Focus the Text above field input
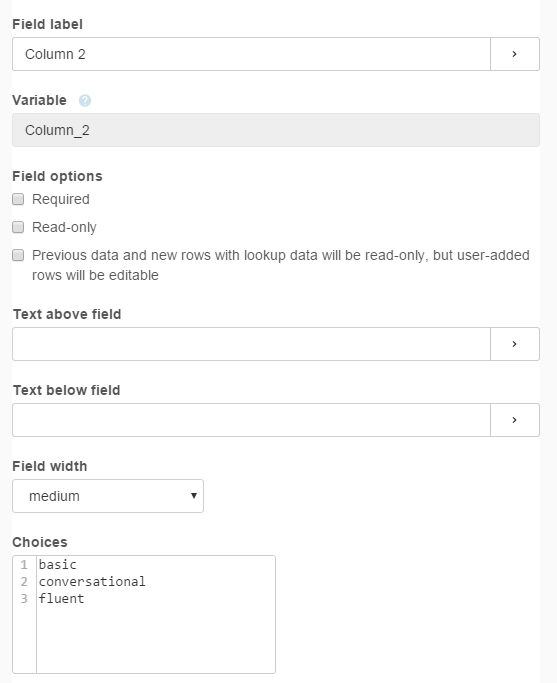The image size is (557, 683). tap(251, 344)
